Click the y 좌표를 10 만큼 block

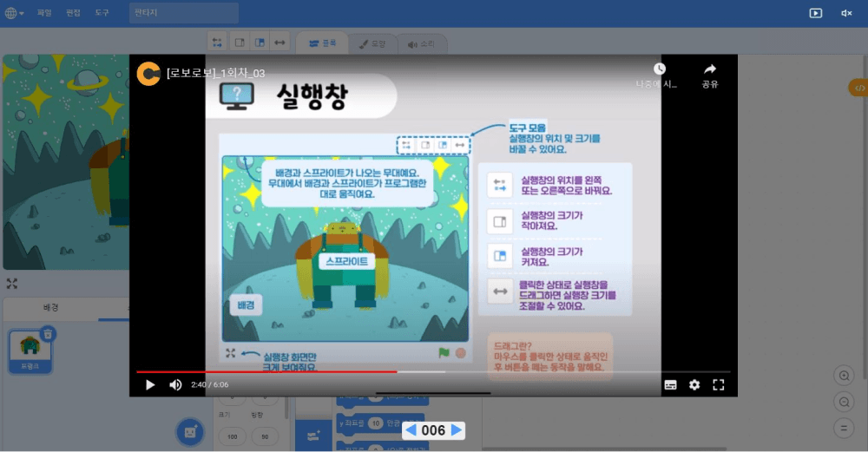click(x=380, y=423)
